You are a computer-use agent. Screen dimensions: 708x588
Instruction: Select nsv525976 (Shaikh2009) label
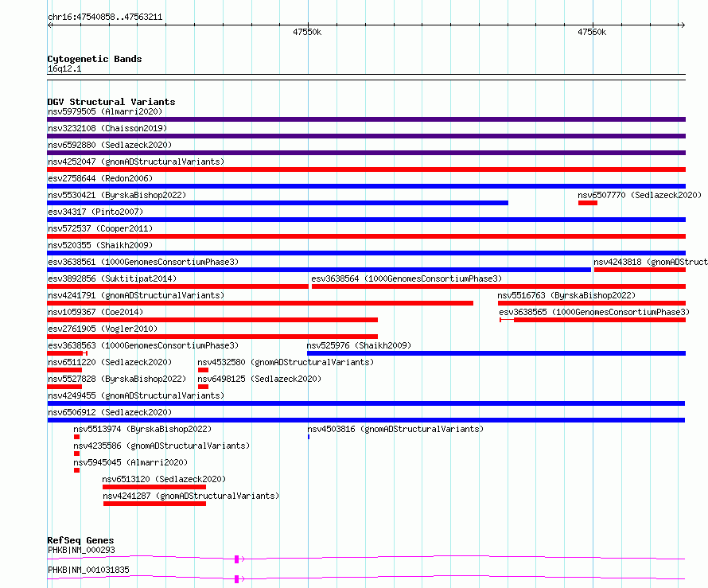(359, 345)
